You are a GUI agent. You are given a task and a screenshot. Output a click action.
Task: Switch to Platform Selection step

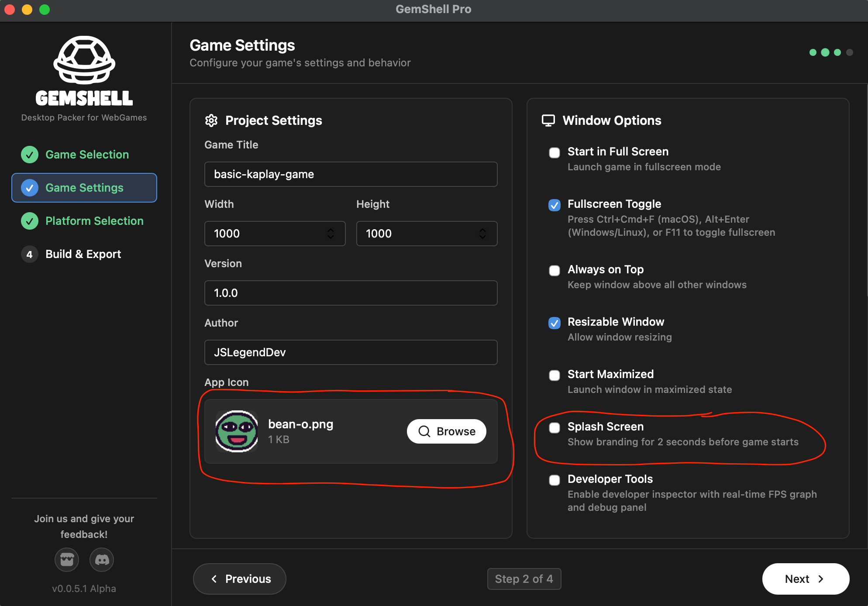point(94,221)
